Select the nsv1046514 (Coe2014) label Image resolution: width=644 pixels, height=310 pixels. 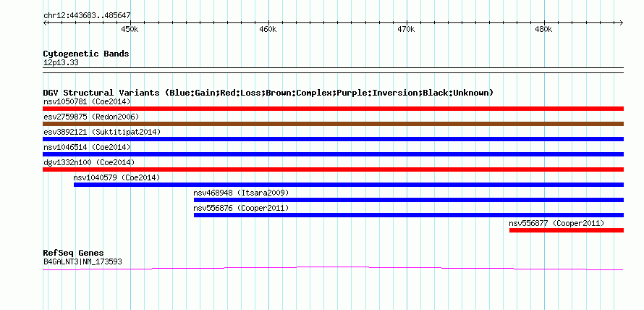point(87,147)
